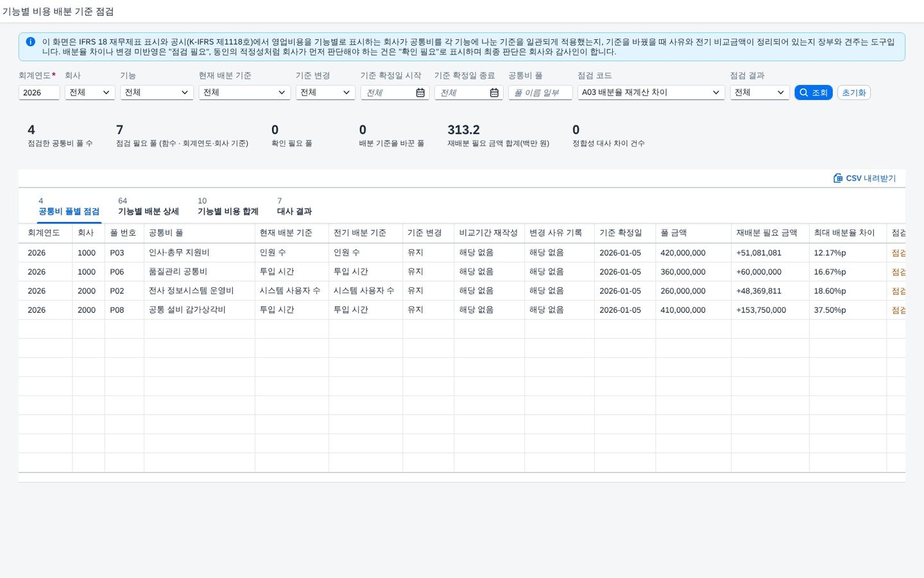Open the 대사 결과 tab
Image resolution: width=924 pixels, height=578 pixels.
tap(295, 206)
